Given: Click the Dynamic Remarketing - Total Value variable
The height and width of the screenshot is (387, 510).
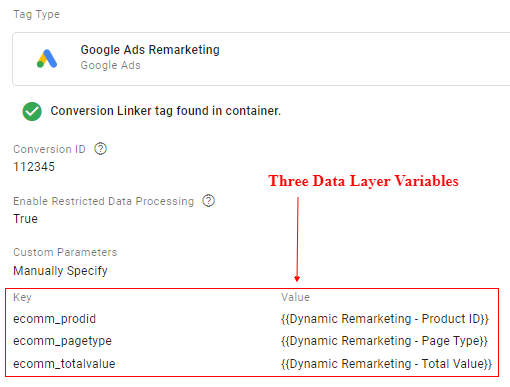Looking at the screenshot, I should click(x=386, y=364).
